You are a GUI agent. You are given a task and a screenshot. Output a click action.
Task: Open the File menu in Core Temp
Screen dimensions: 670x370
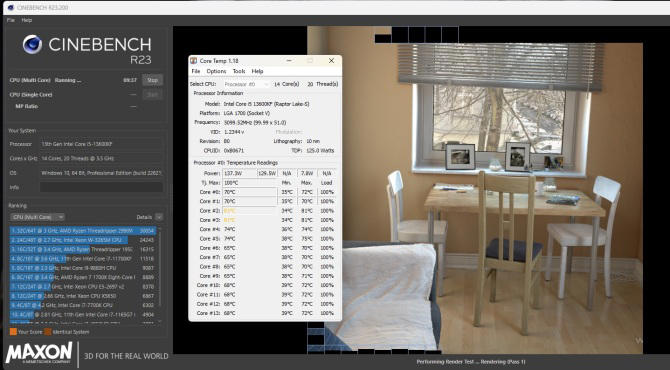196,71
